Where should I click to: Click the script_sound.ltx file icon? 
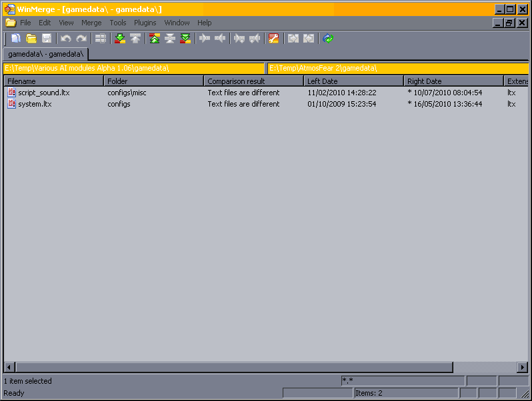pos(12,93)
